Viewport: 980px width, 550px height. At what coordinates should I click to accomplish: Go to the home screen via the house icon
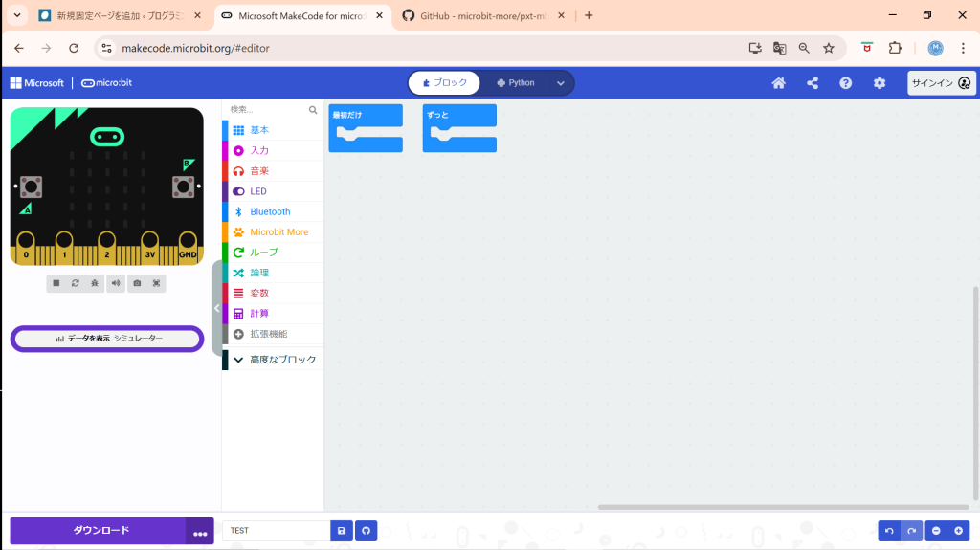(779, 83)
